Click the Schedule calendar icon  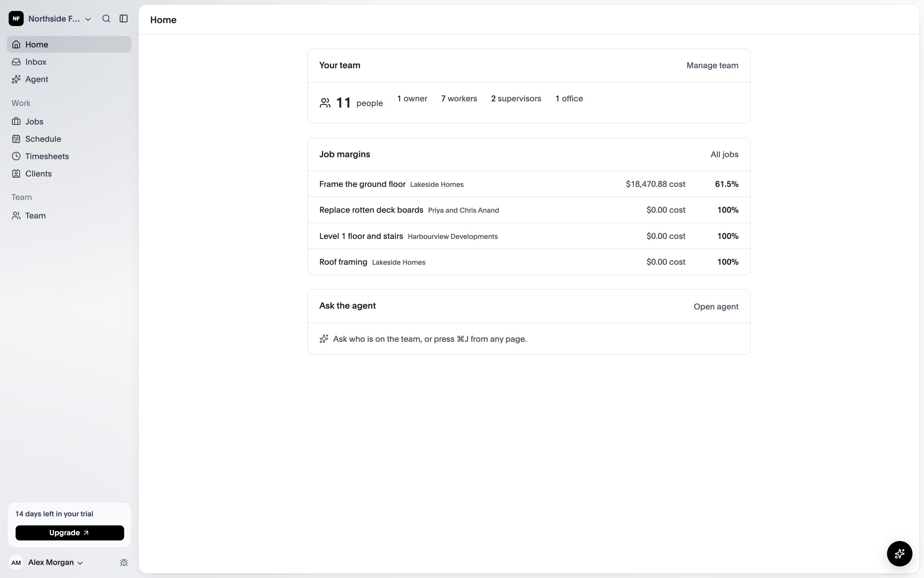pyautogui.click(x=16, y=139)
